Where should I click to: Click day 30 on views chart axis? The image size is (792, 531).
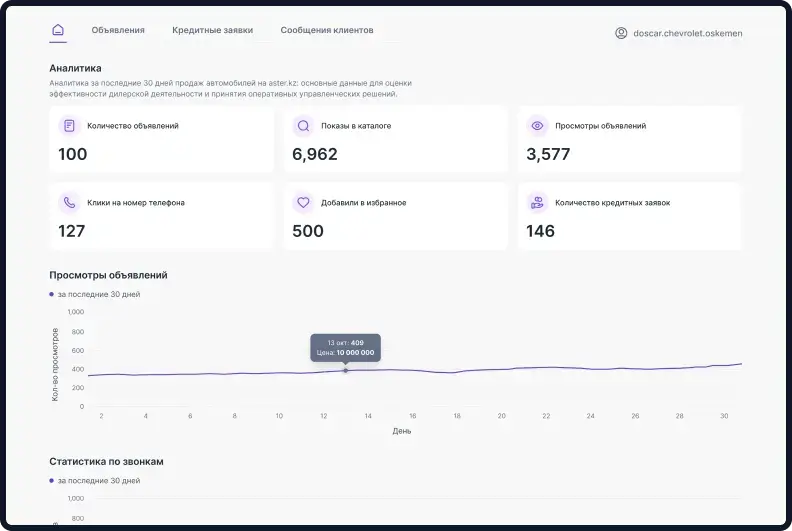point(724,416)
